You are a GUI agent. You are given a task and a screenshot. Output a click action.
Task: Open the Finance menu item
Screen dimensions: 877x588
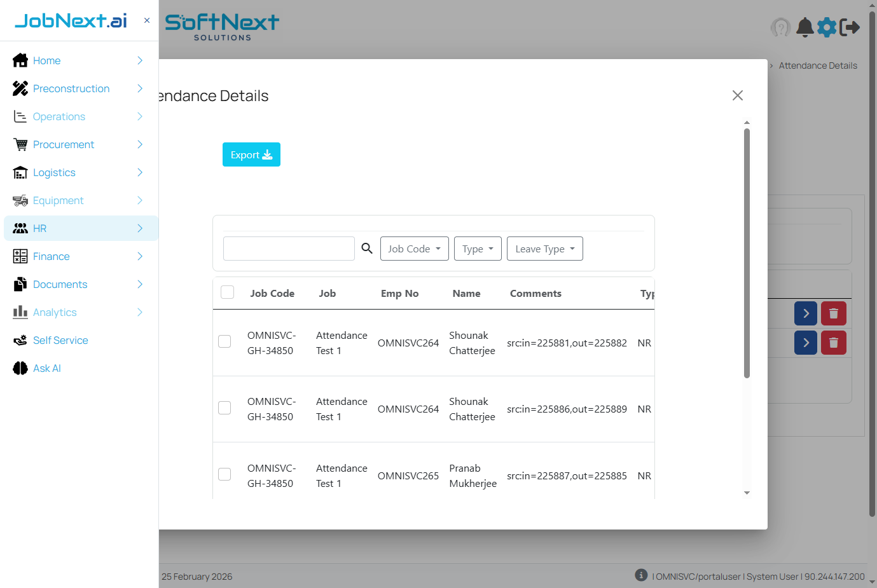(52, 256)
